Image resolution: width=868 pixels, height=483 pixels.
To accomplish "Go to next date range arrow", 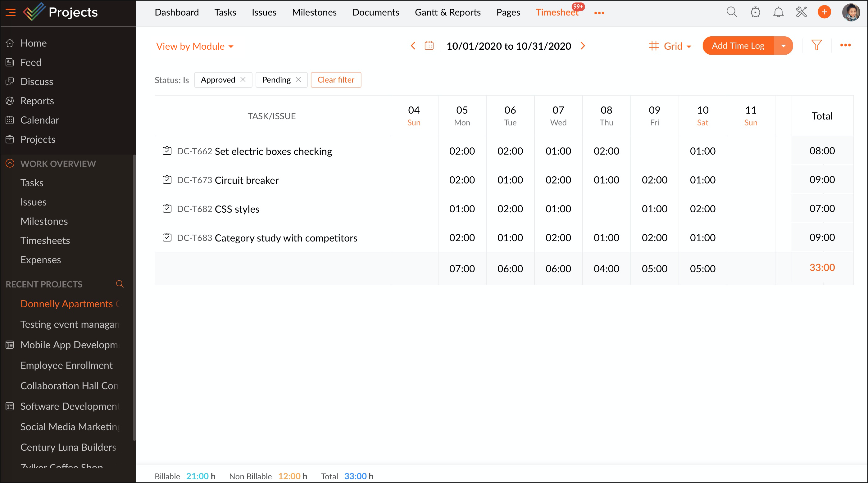I will coord(583,46).
